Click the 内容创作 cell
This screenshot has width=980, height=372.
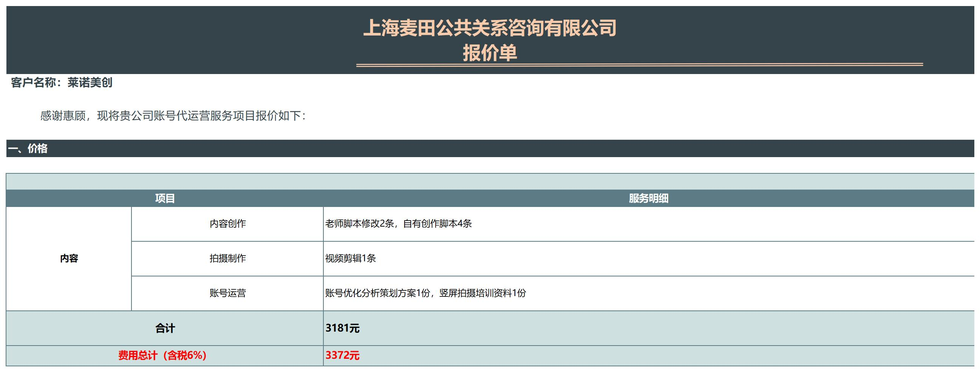pyautogui.click(x=227, y=224)
